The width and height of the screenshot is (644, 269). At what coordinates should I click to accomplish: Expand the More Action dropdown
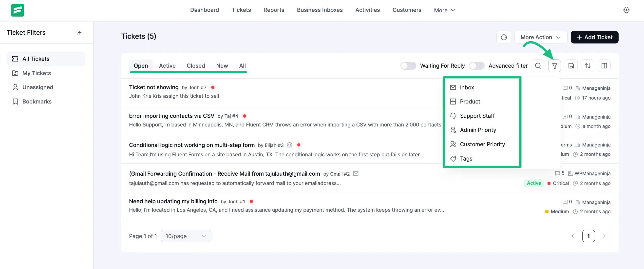click(541, 37)
